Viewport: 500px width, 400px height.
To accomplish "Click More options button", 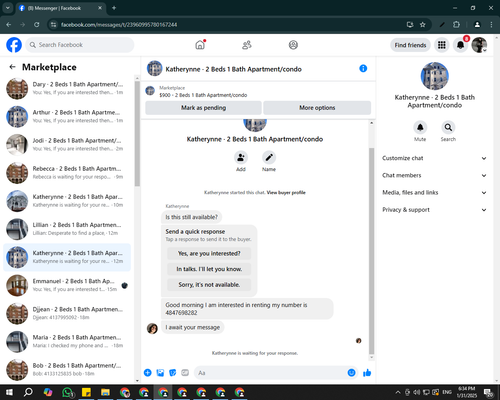I will (x=317, y=108).
